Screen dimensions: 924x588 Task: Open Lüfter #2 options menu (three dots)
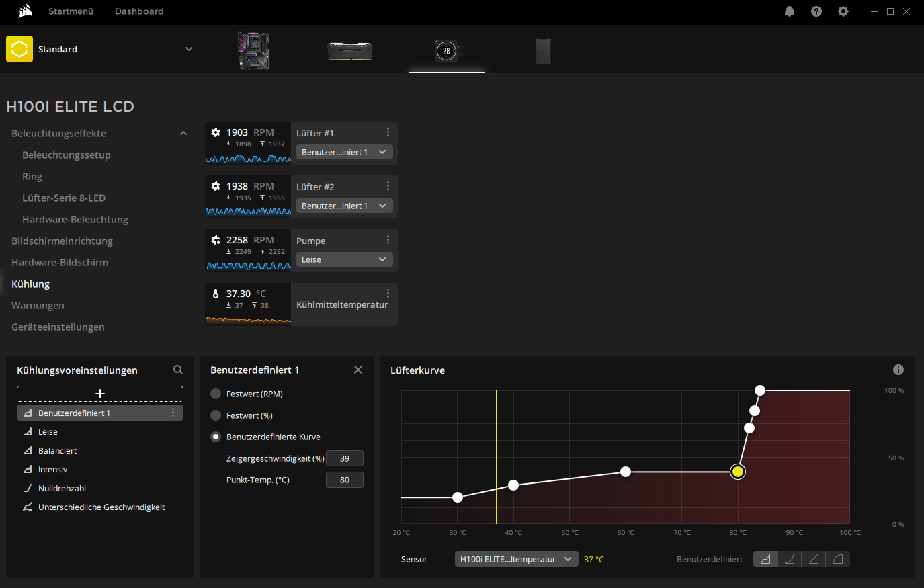coord(388,186)
